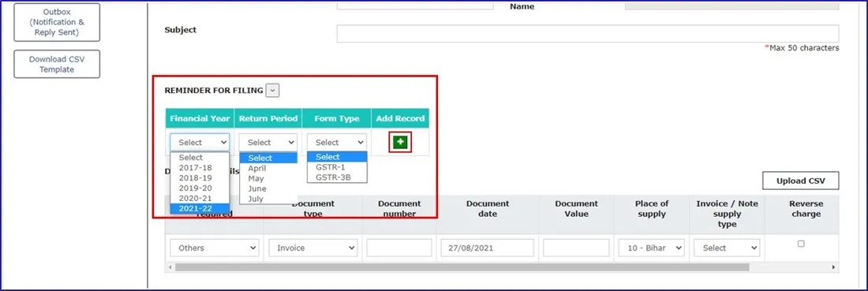Open Outbox (Notification & Reply Sent)
The width and height of the screenshot is (868, 291).
coord(57,22)
